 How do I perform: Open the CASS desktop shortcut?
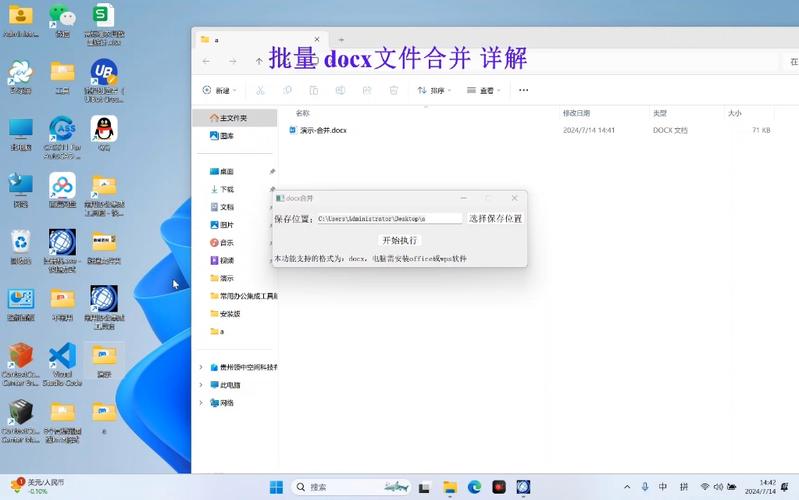pyautogui.click(x=62, y=137)
